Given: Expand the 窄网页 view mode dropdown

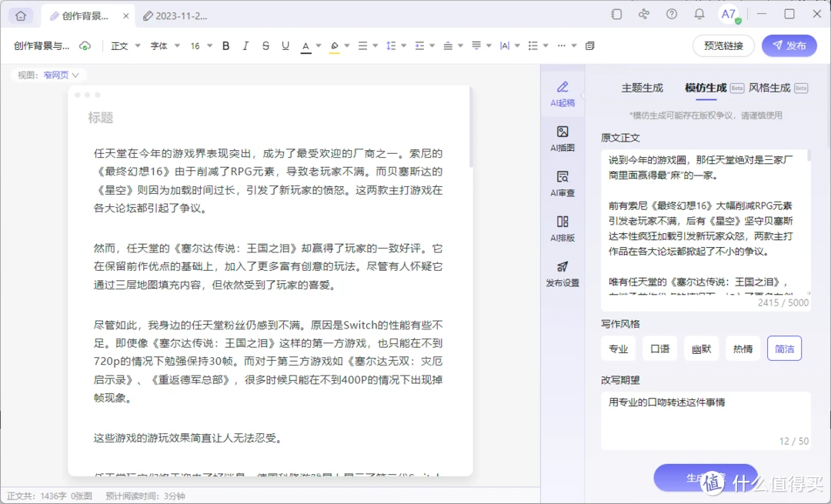Looking at the screenshot, I should (62, 75).
